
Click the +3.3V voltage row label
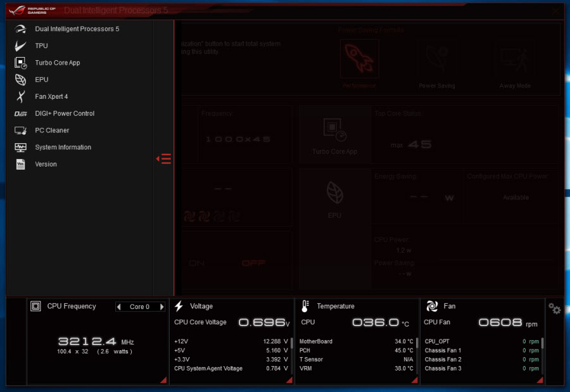182,360
